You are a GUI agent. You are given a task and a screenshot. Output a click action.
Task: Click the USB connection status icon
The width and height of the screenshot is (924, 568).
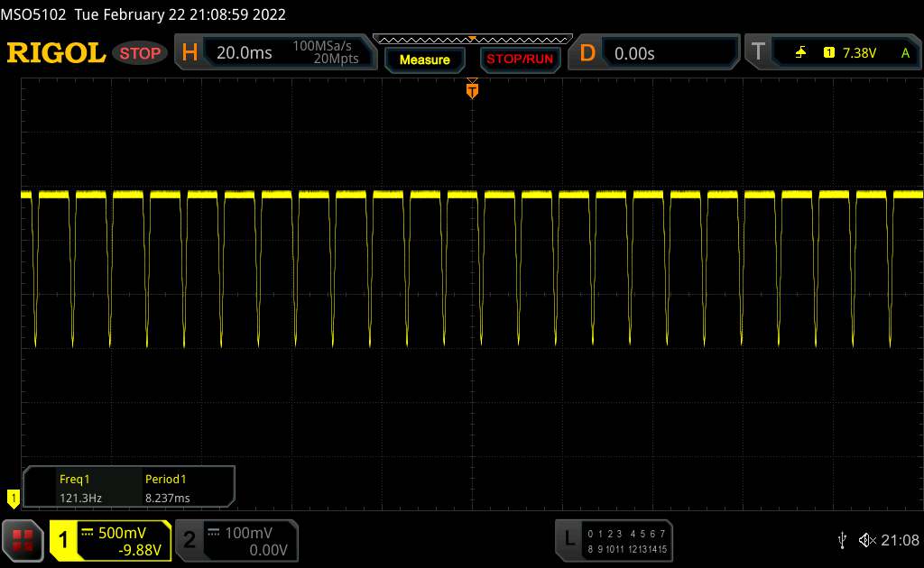coord(842,540)
